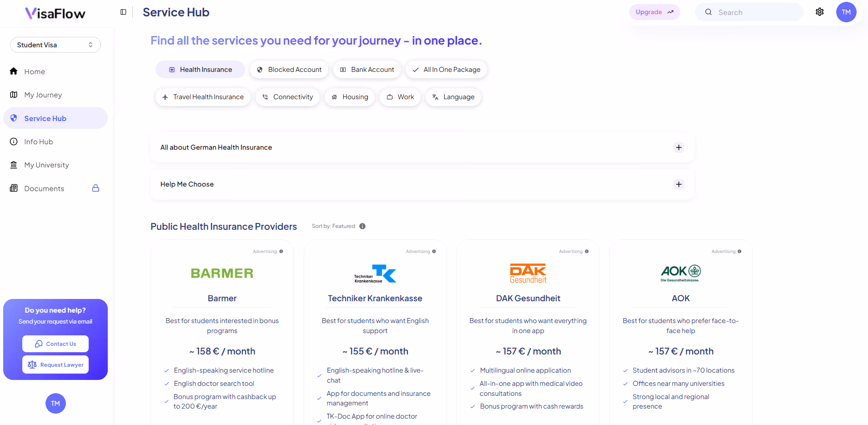Enable the Blocked Account filter
The width and height of the screenshot is (868, 425).
(289, 69)
